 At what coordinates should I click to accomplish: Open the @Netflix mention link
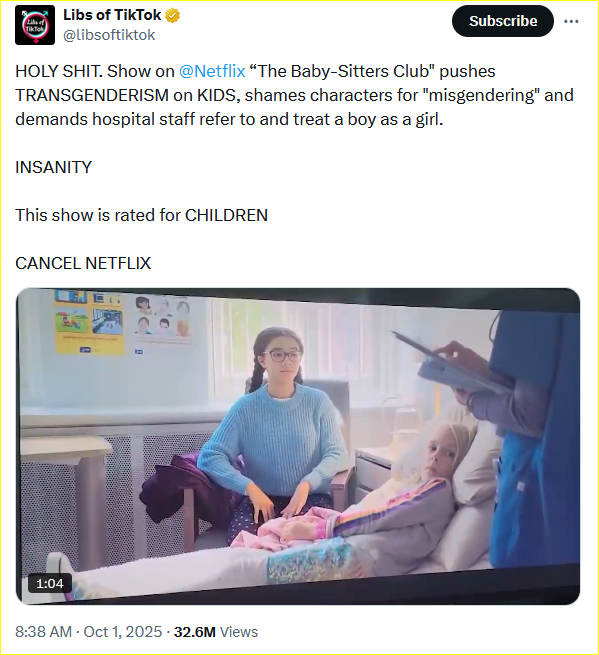[x=212, y=71]
